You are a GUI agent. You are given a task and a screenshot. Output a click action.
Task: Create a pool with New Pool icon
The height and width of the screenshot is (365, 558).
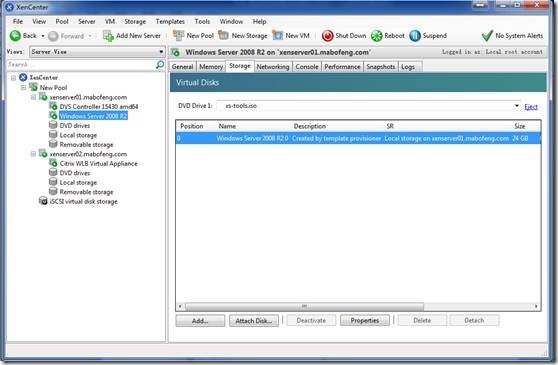click(x=178, y=36)
